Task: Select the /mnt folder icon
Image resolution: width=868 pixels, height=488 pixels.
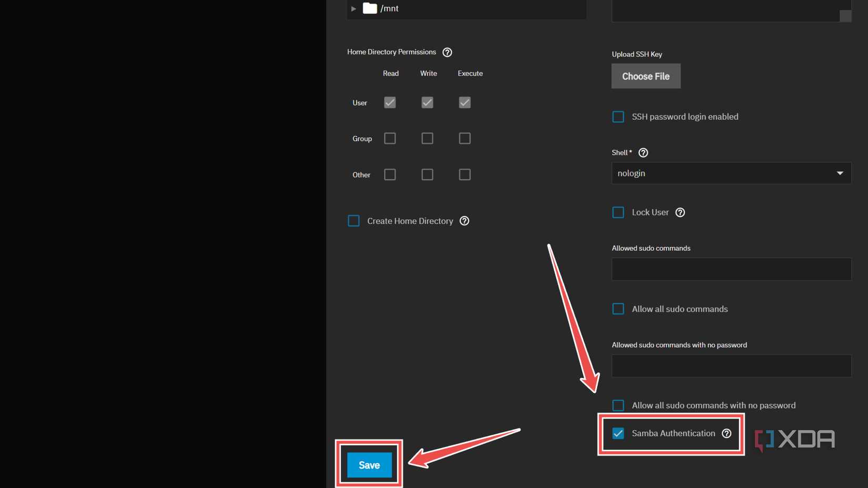Action: 370,8
